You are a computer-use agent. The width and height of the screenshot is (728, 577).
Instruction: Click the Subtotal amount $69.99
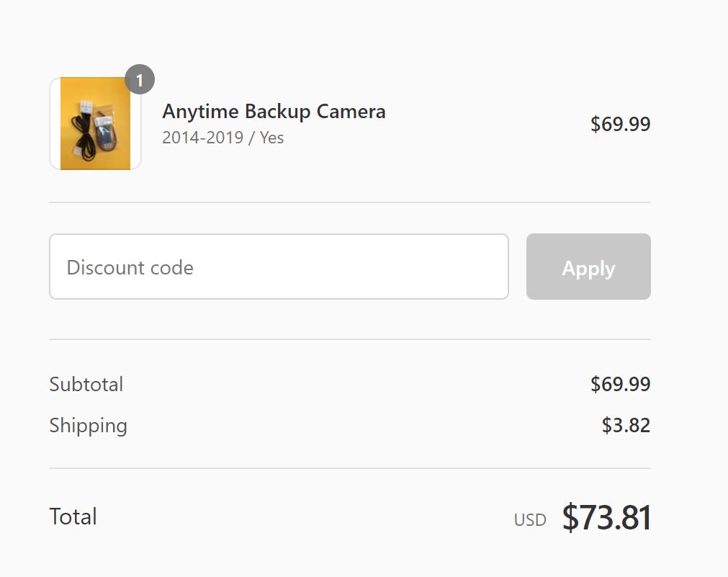click(620, 384)
